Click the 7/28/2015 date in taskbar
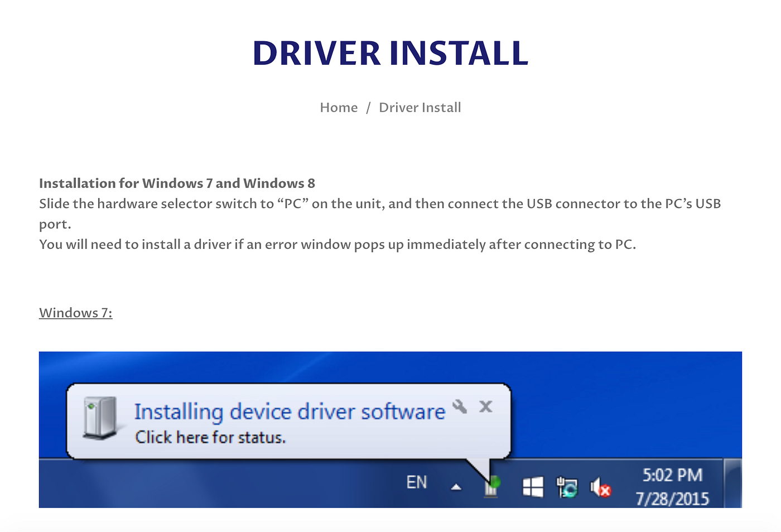The image size is (781, 532). click(672, 499)
